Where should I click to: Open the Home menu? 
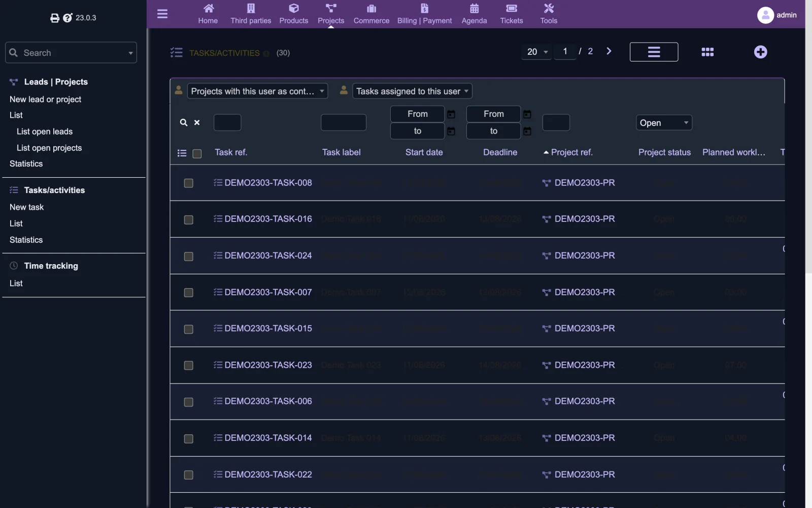click(x=208, y=14)
